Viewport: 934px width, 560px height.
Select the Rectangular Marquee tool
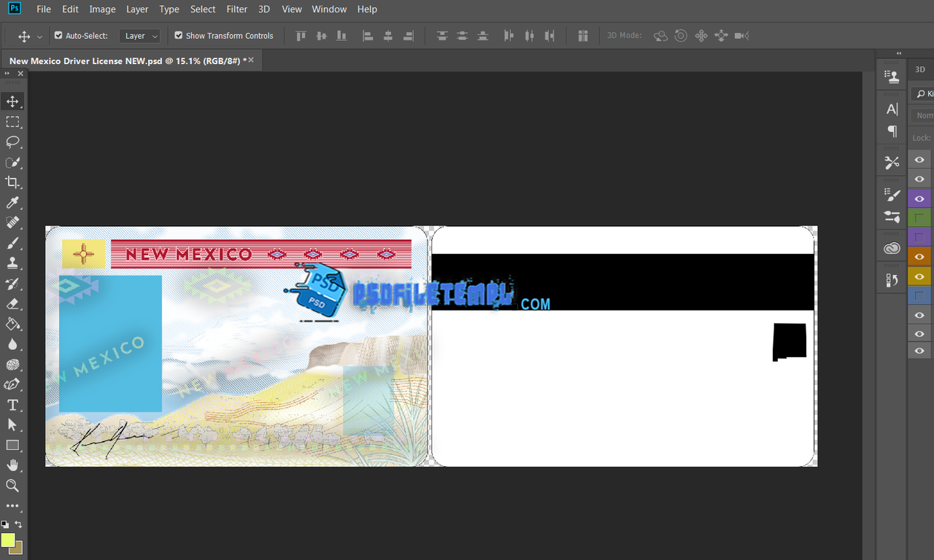pyautogui.click(x=12, y=122)
